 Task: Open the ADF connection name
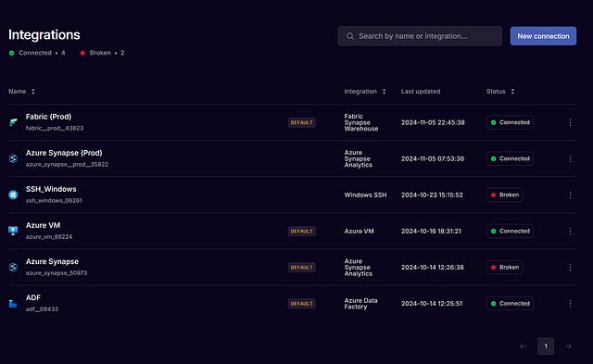pyautogui.click(x=33, y=298)
